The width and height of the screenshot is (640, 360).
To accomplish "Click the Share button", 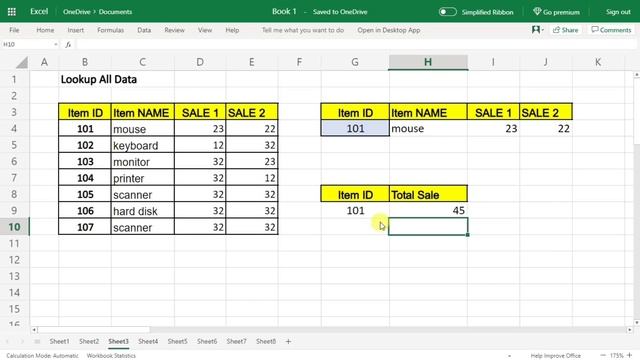I will (x=565, y=30).
